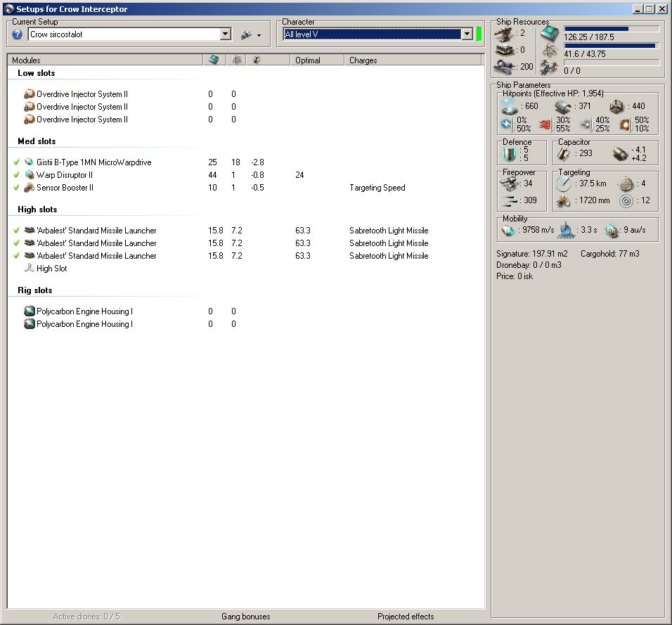Click the capacitor usage column header icon

257,60
